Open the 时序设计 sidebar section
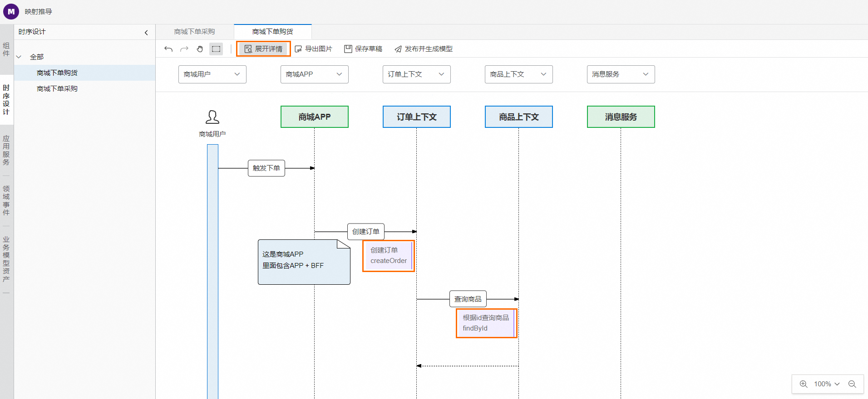The image size is (868, 399). (x=6, y=100)
